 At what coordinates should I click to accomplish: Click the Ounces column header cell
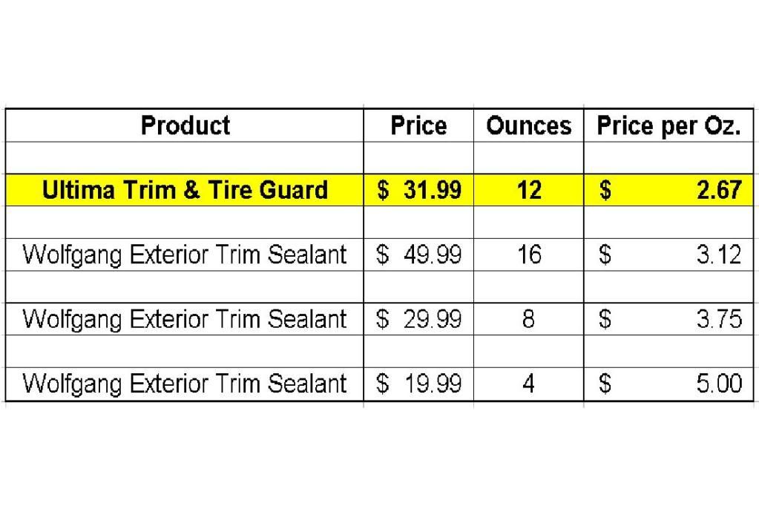coord(528,125)
